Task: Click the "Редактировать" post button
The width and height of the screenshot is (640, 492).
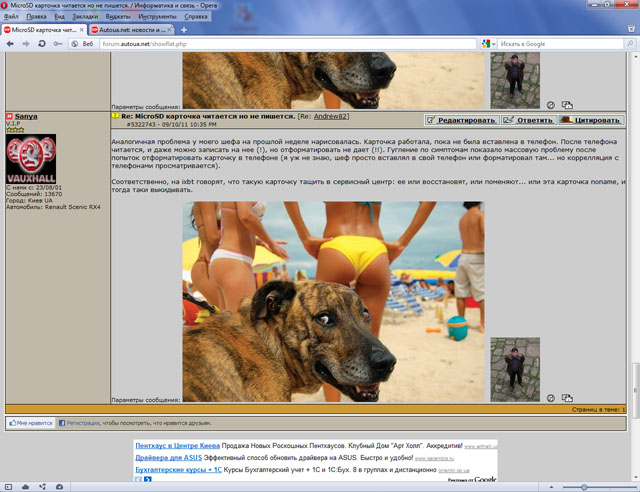Action: tap(460, 120)
